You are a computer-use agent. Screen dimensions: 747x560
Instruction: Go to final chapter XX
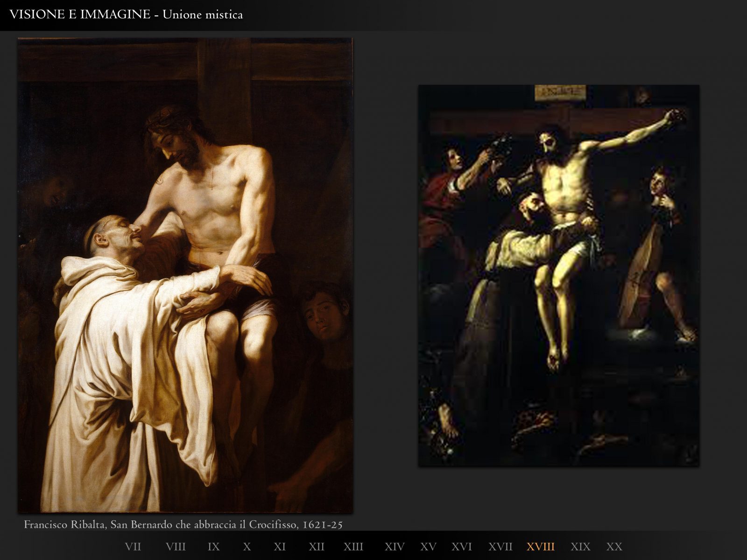(614, 546)
